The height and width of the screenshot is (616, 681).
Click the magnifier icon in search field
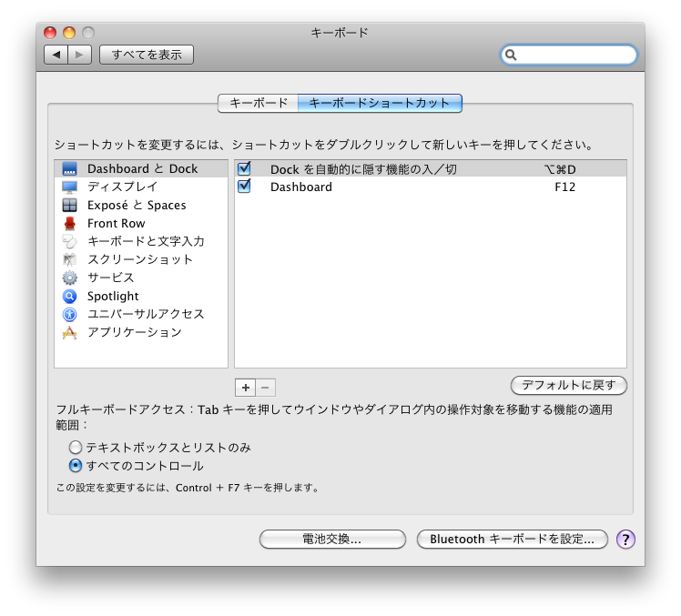coord(511,55)
